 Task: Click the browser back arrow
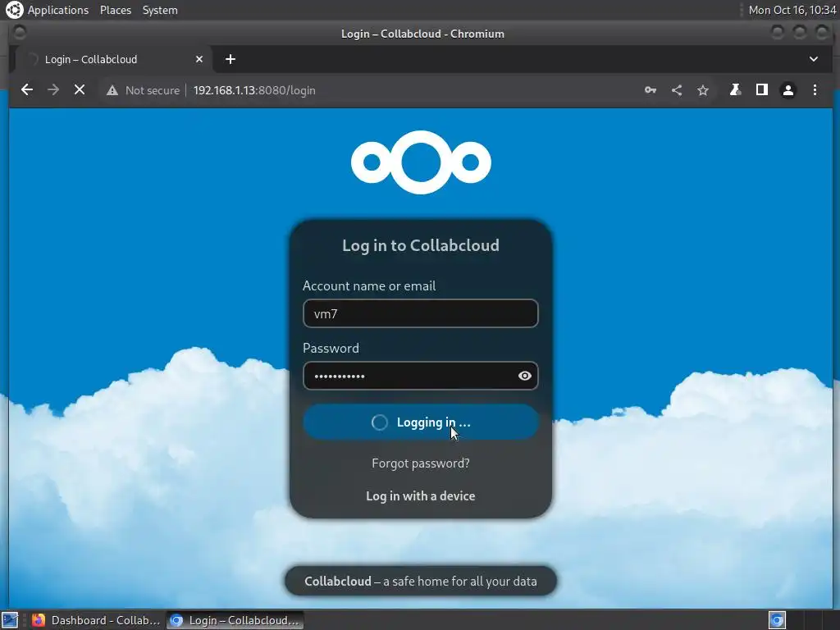point(27,90)
